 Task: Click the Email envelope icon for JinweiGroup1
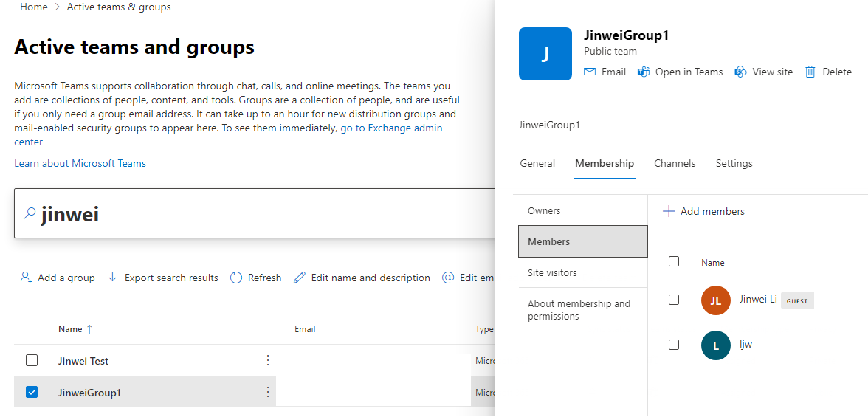click(590, 72)
